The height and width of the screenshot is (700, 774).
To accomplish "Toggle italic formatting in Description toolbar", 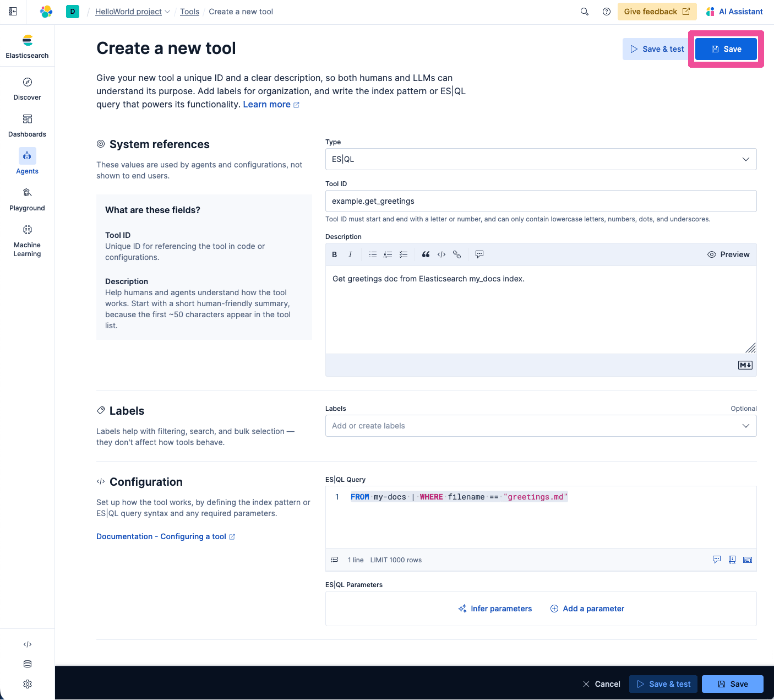I will coord(350,254).
